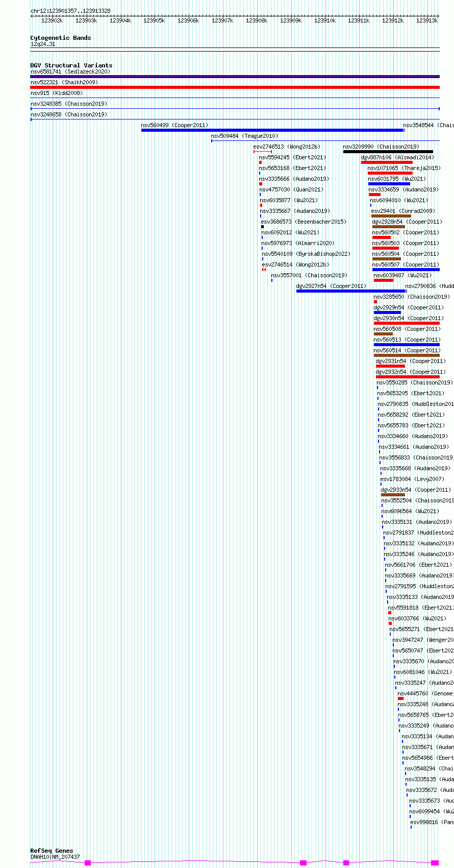454x868 pixels.
Task: Click the DNAH10|NM_207437 gene label
Action: tap(55, 857)
